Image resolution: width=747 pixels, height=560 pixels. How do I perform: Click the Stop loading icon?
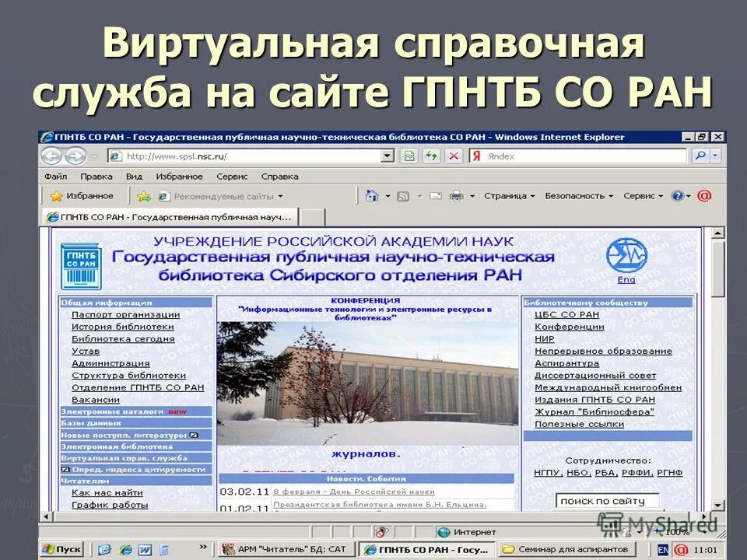tap(453, 156)
